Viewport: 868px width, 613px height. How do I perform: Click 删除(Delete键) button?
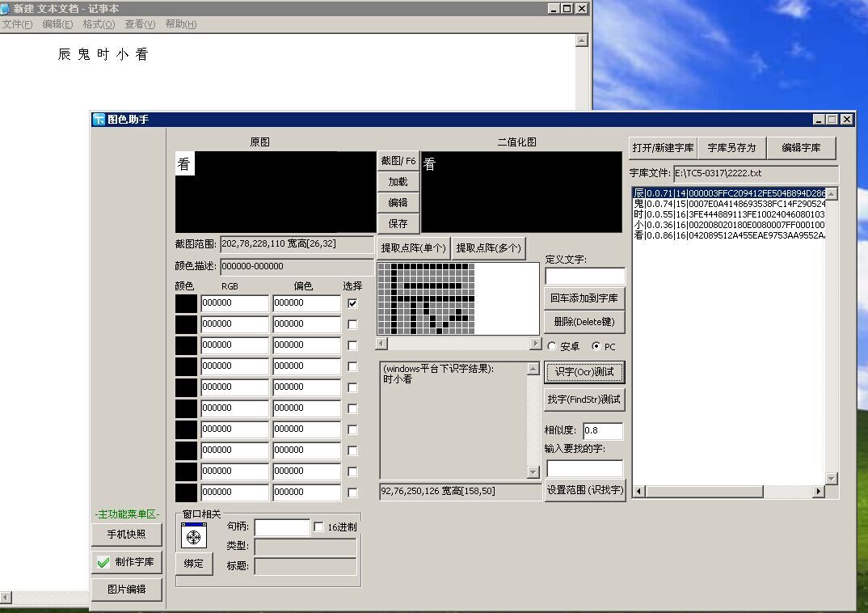[584, 322]
